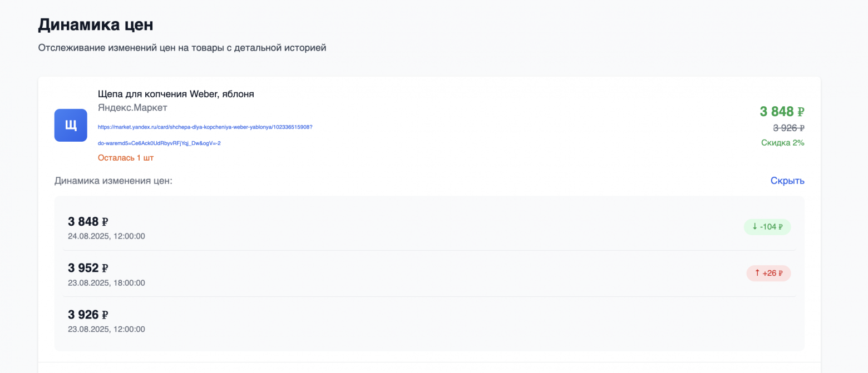Click the green down-arrow -104 ₽ badge

pyautogui.click(x=767, y=227)
